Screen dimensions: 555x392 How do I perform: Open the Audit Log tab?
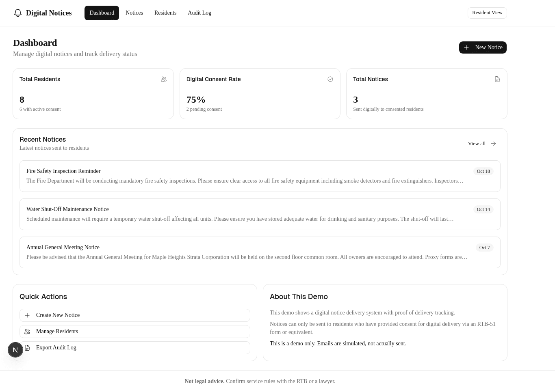[199, 13]
